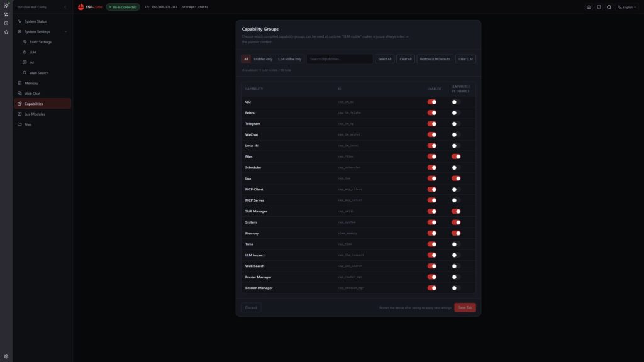Filter by Enabled only
This screenshot has width=644, height=362.
pyautogui.click(x=263, y=59)
